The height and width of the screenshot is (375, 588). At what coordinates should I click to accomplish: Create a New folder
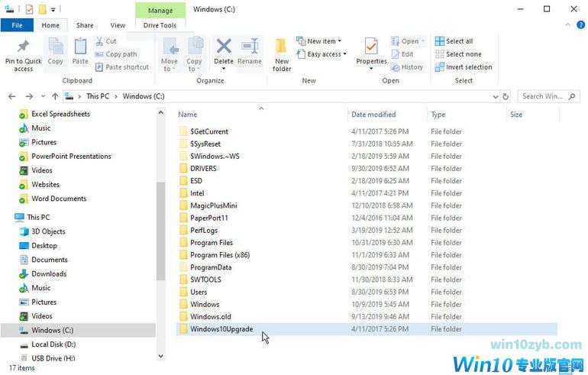pos(281,54)
